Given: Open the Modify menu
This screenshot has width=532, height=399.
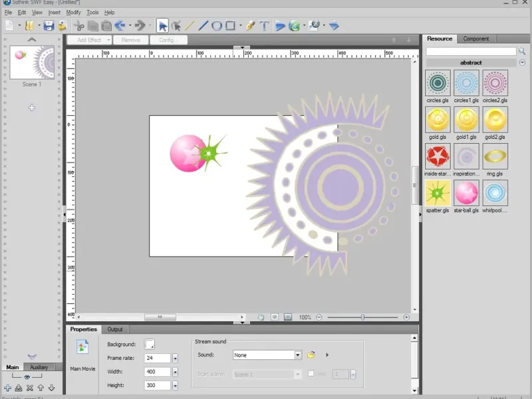Looking at the screenshot, I should pos(73,13).
